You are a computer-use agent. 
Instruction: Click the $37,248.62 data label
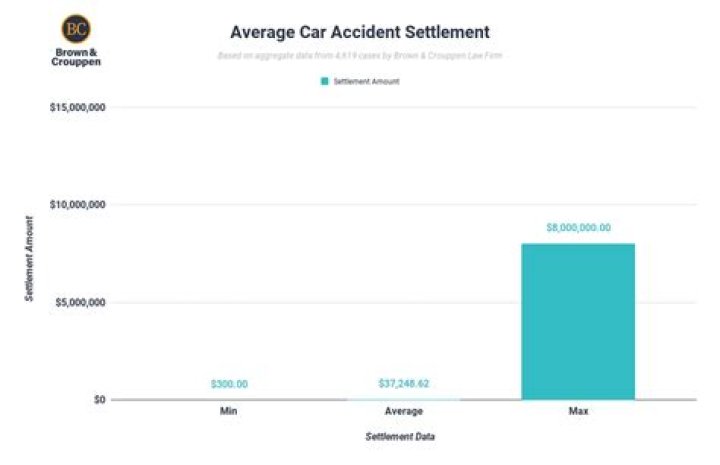404,384
